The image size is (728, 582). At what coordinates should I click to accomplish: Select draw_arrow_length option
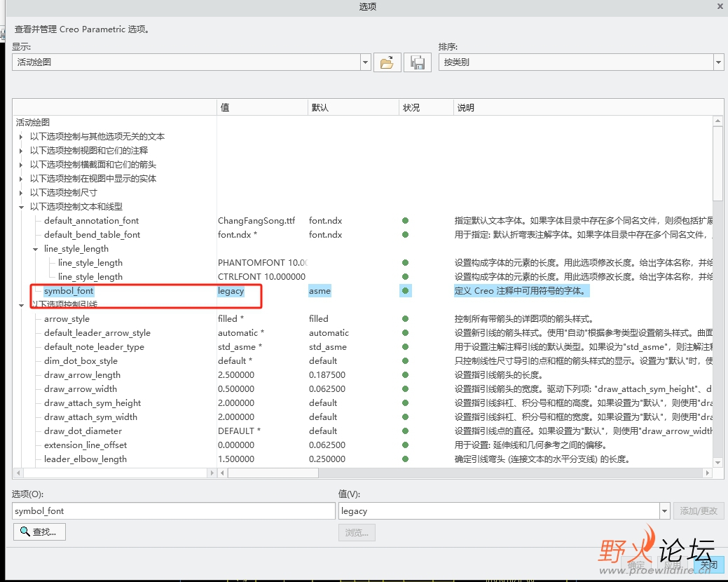82,375
